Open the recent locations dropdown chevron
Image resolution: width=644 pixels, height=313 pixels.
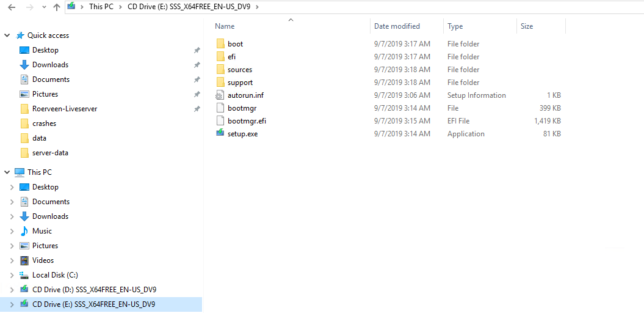(x=43, y=8)
